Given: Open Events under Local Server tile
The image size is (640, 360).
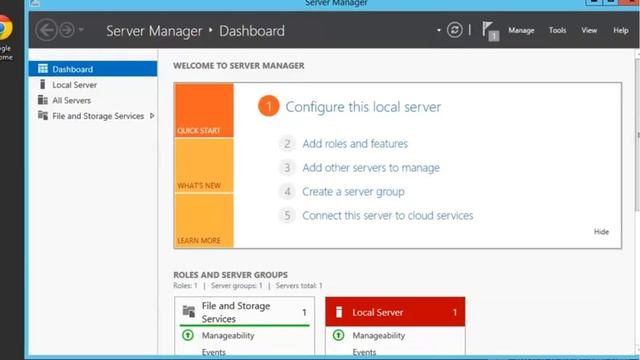Looking at the screenshot, I should pyautogui.click(x=364, y=352).
